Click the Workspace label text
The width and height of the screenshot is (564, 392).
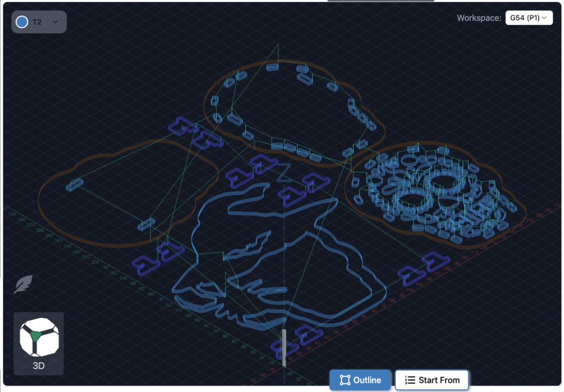click(x=479, y=18)
